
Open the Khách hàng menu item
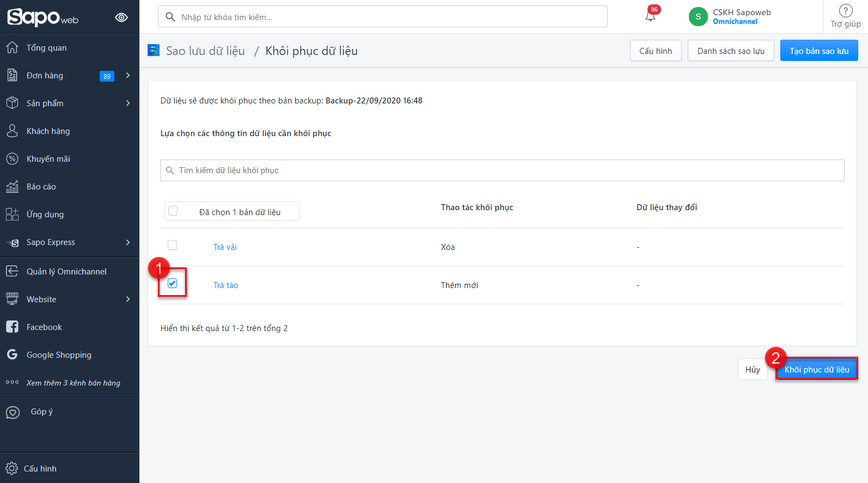[48, 131]
